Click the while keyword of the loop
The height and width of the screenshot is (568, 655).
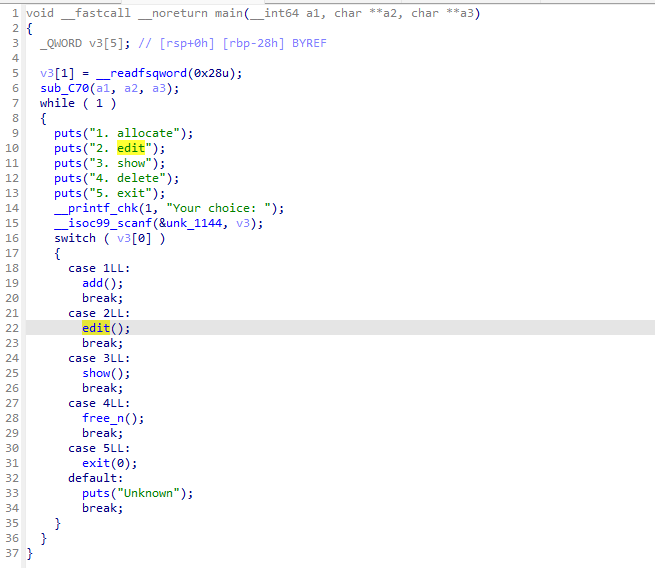click(57, 103)
